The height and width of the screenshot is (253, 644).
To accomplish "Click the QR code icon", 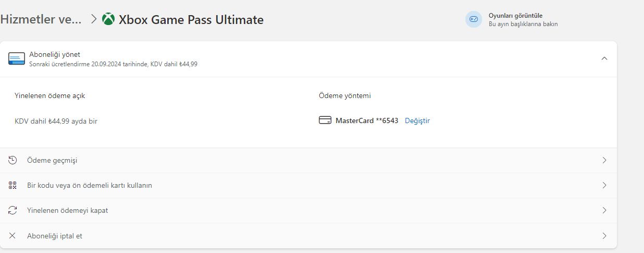I will coord(13,185).
